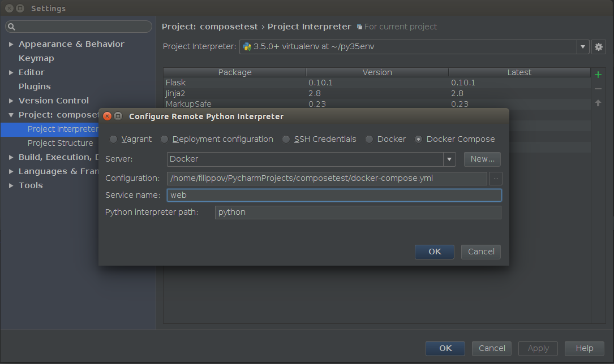Viewport: 614px width, 364px height.
Task: Select Project Structure in the tree
Action: [61, 143]
